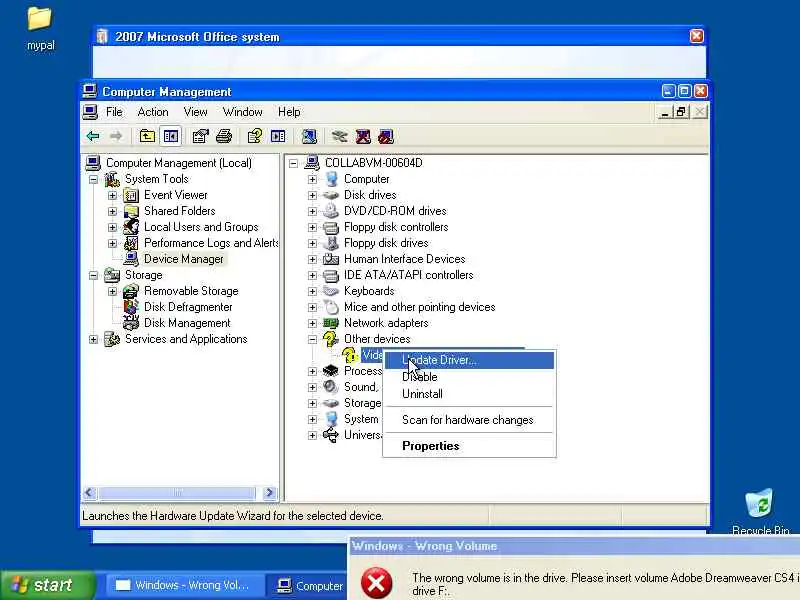Screen dimensions: 800x600
Task: Select Removable Storage in left tree
Action: pos(191,291)
